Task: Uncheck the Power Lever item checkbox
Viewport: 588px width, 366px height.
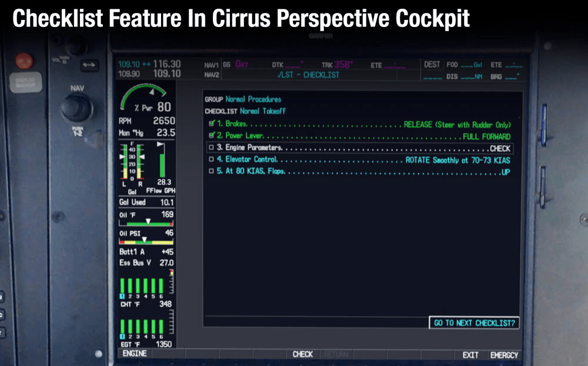Action: (212, 136)
